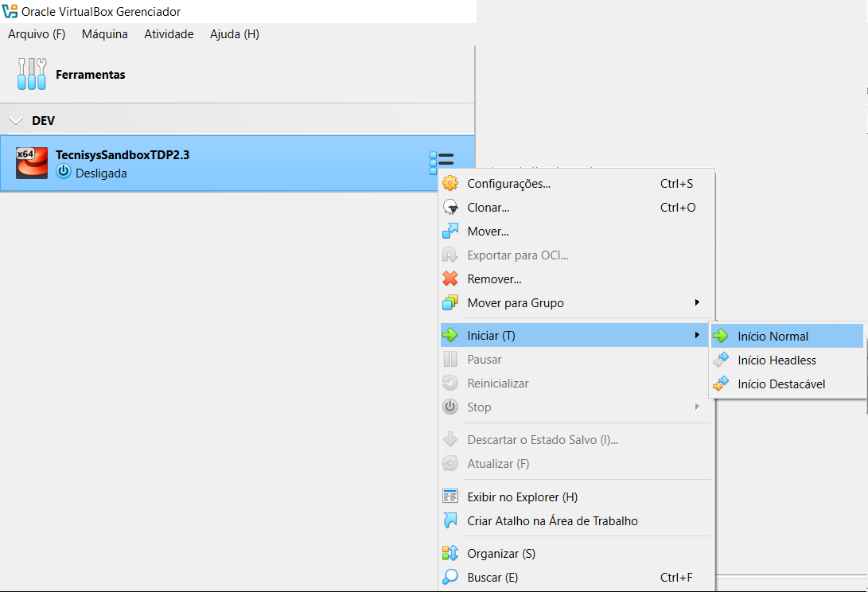Click the DEV group name
Viewport: 868px width, 592px height.
[x=43, y=121]
